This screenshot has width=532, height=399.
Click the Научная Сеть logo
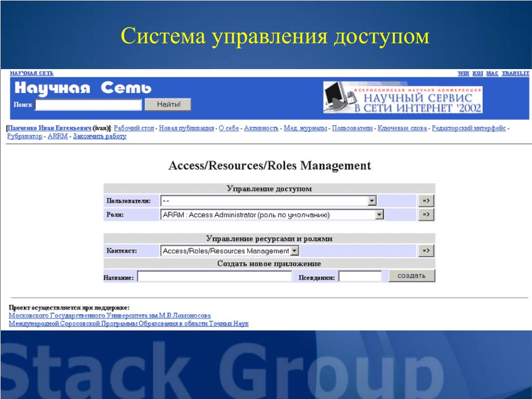pos(83,88)
